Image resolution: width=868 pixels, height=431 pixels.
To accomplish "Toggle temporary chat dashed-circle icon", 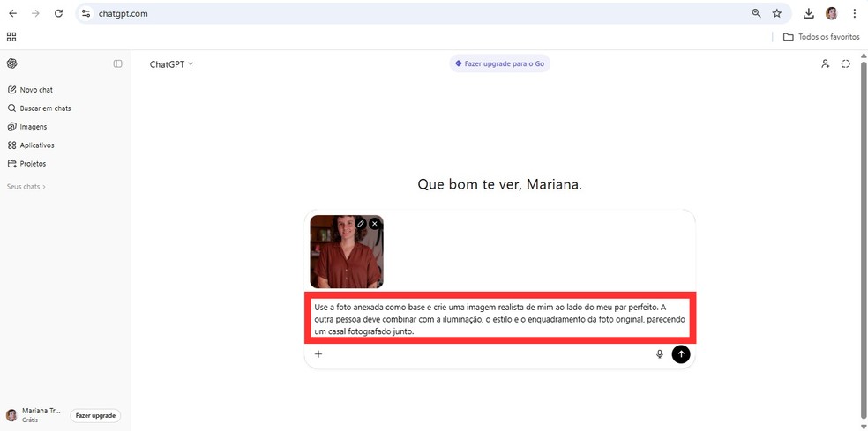I will tap(845, 64).
